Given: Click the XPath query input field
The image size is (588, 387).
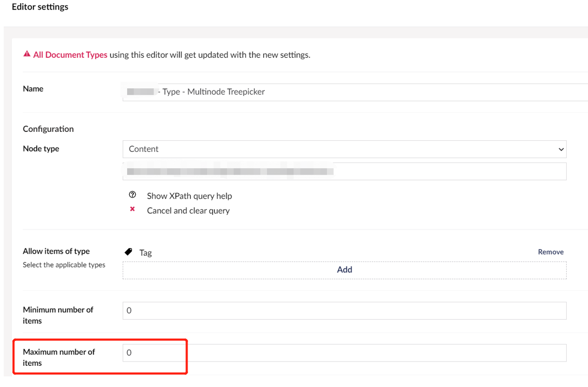Looking at the screenshot, I should click(x=344, y=171).
